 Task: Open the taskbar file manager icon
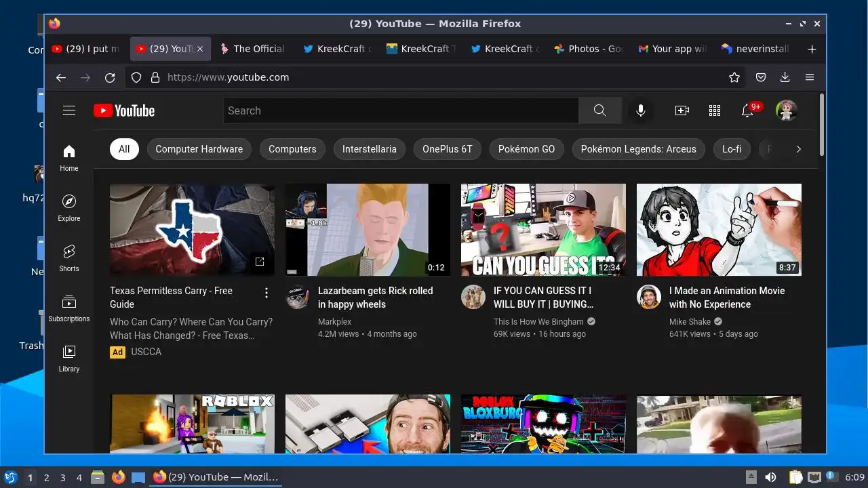click(98, 477)
